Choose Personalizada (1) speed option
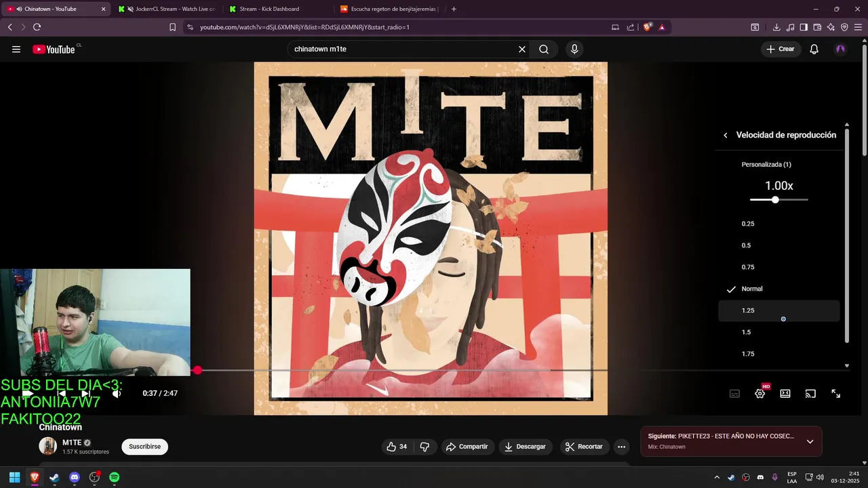This screenshot has width=868, height=488. pos(766,165)
